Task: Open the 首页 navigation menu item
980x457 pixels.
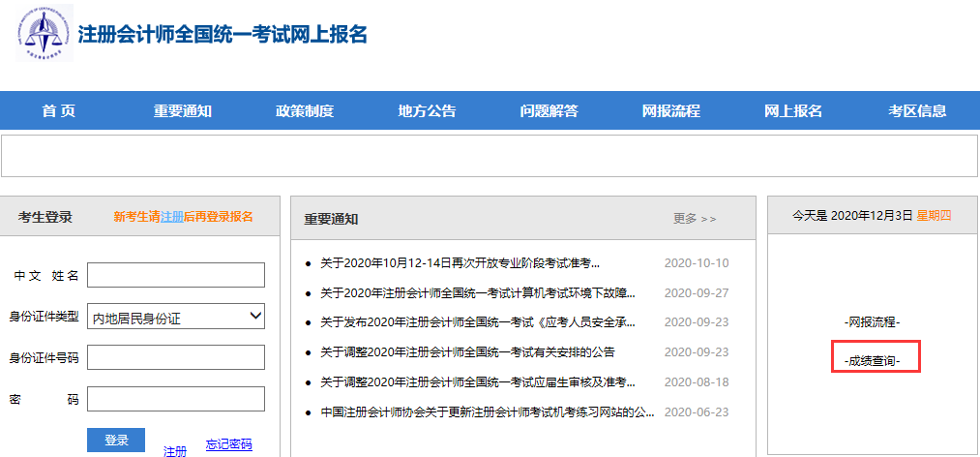Action: pyautogui.click(x=58, y=110)
